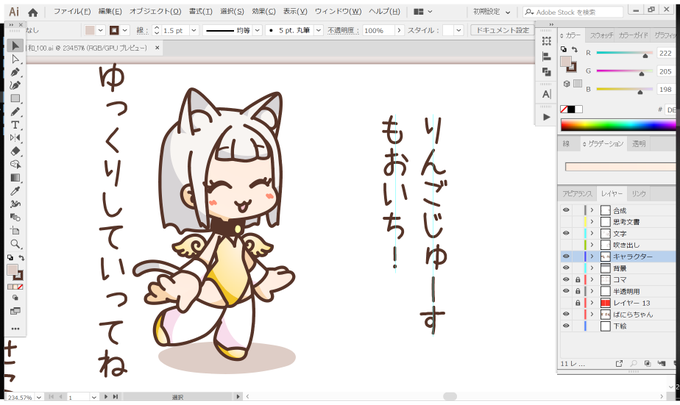Select the Direct Selection tool white arrow
Image resolution: width=680 pixels, height=405 pixels.
(15, 59)
